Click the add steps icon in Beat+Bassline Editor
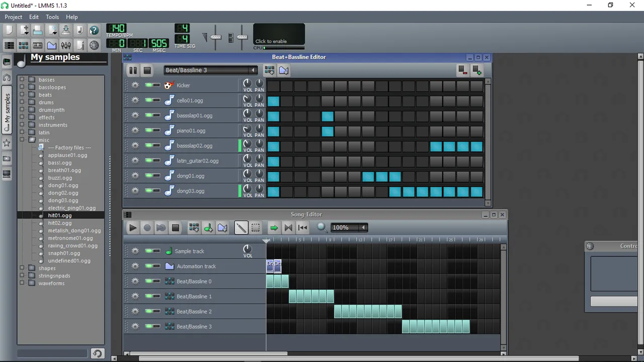The image size is (644, 362). pos(476,70)
